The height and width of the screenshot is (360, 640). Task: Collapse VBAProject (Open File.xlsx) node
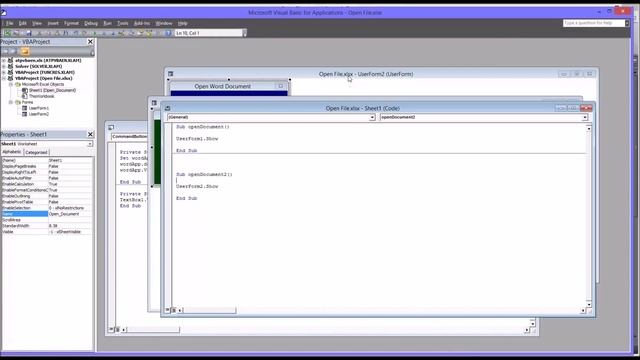(4, 78)
